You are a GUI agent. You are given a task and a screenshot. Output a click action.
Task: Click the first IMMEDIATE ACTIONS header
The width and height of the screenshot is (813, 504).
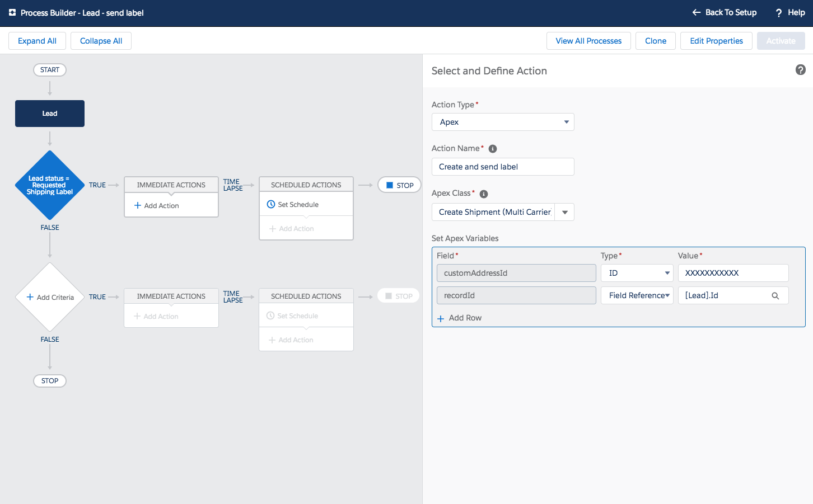(171, 185)
